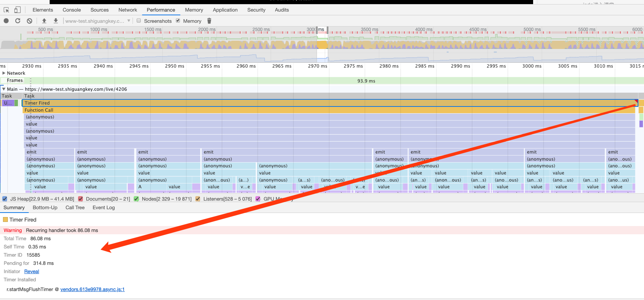This screenshot has width=644, height=300.
Task: Open the vendors.613e9978.async.js:1 link
Action: coord(93,290)
